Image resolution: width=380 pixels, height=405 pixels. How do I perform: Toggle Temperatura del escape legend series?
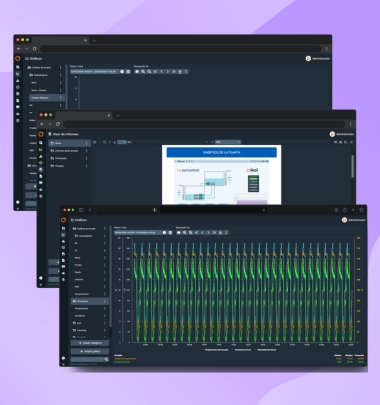pos(215,350)
